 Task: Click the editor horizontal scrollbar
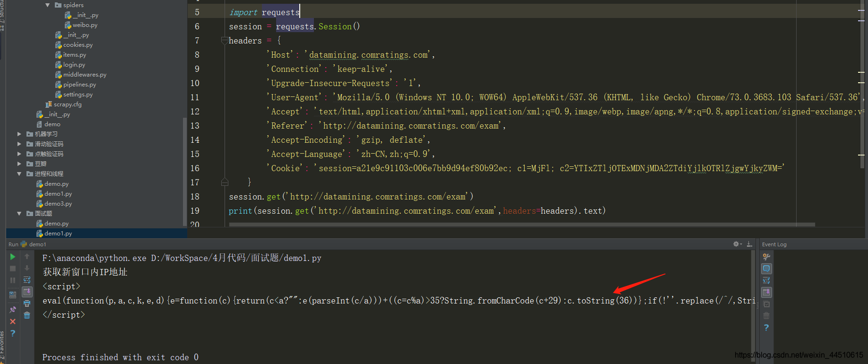[x=522, y=225]
